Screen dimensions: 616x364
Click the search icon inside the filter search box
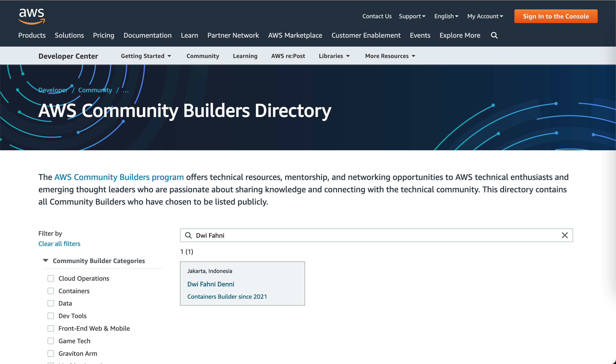[189, 235]
